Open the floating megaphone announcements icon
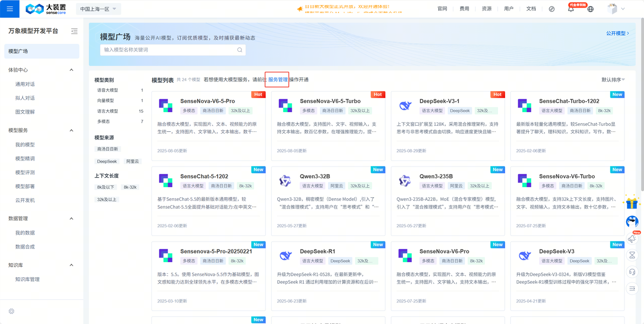The image size is (644, 324). pyautogui.click(x=632, y=239)
